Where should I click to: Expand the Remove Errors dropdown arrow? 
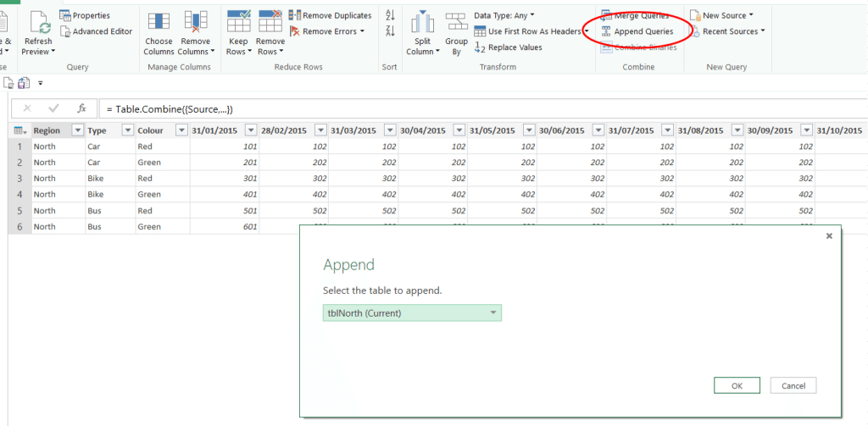pos(362,31)
